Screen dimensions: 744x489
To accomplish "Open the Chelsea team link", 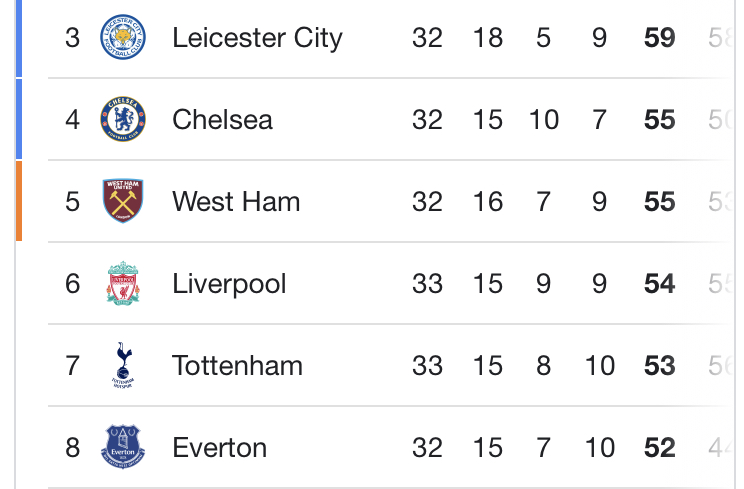I will coord(222,120).
